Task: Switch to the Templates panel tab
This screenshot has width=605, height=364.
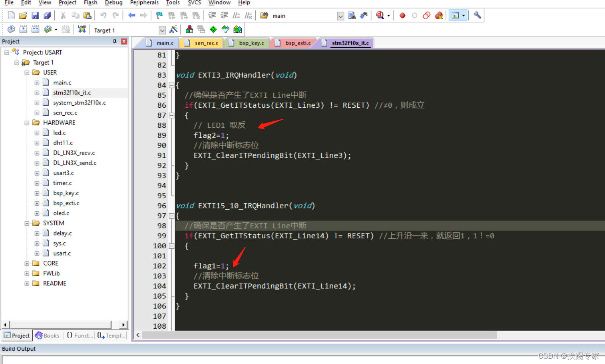Action: [111, 335]
